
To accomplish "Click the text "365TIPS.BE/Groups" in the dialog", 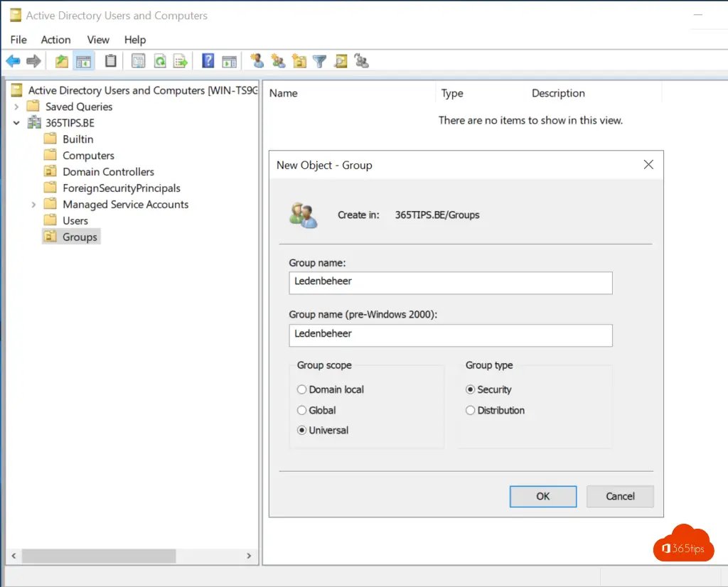I will (437, 215).
